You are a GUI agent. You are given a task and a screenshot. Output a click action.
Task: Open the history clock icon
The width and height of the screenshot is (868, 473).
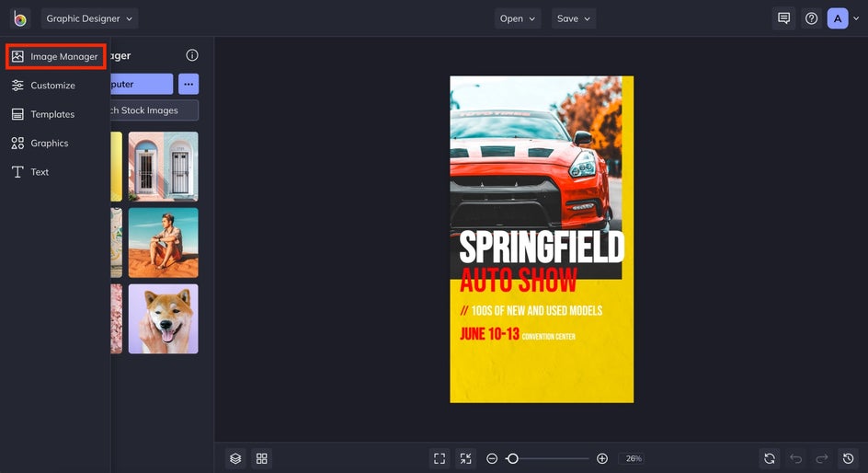tap(848, 458)
